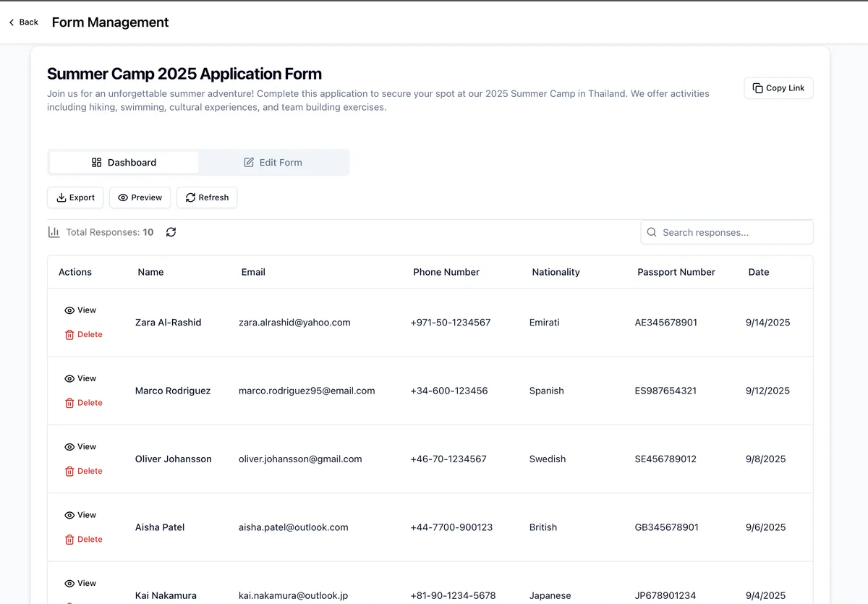This screenshot has width=868, height=604.
Task: Click the eye icon in Marco Rodriguez's row
Action: click(x=69, y=379)
